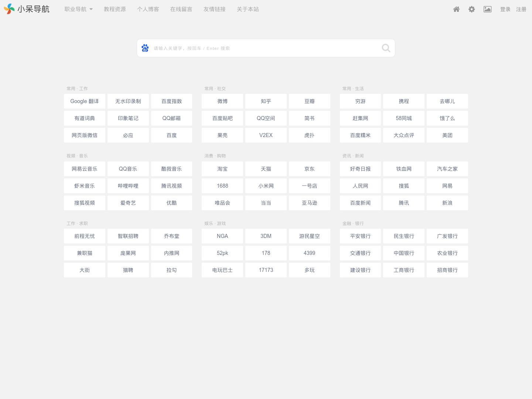Click the 小呆导航 pinwheel logo
The width and height of the screenshot is (532, 399).
[9, 9]
